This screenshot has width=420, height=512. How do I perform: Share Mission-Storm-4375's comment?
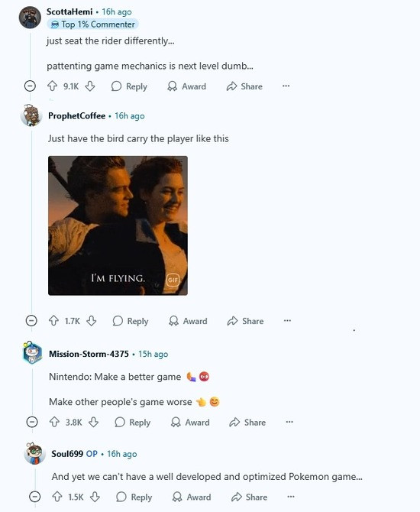point(247,422)
